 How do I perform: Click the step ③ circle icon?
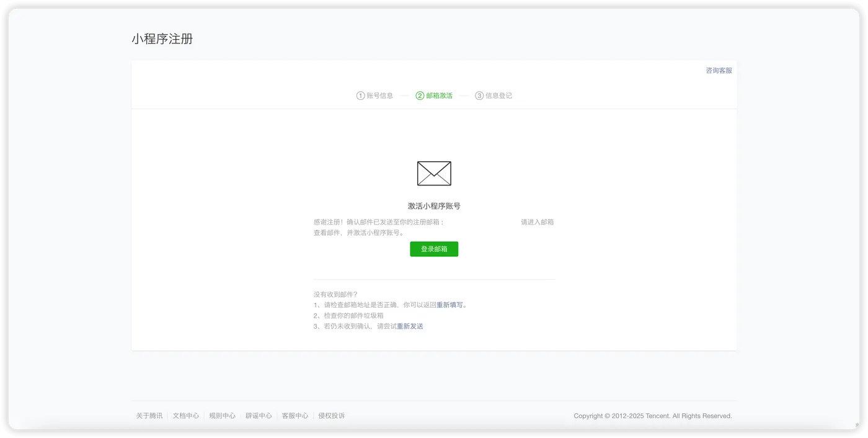pyautogui.click(x=479, y=95)
